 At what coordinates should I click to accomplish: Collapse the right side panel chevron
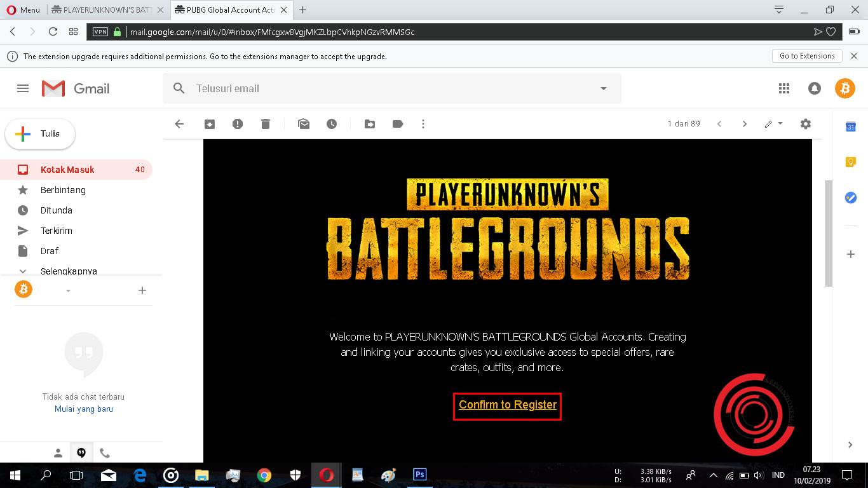coord(851,445)
